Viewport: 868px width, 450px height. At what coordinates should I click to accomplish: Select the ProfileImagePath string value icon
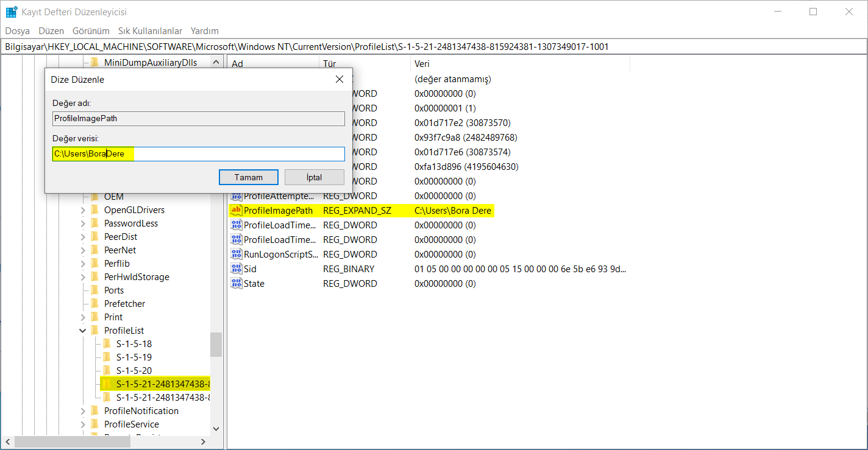click(x=236, y=211)
